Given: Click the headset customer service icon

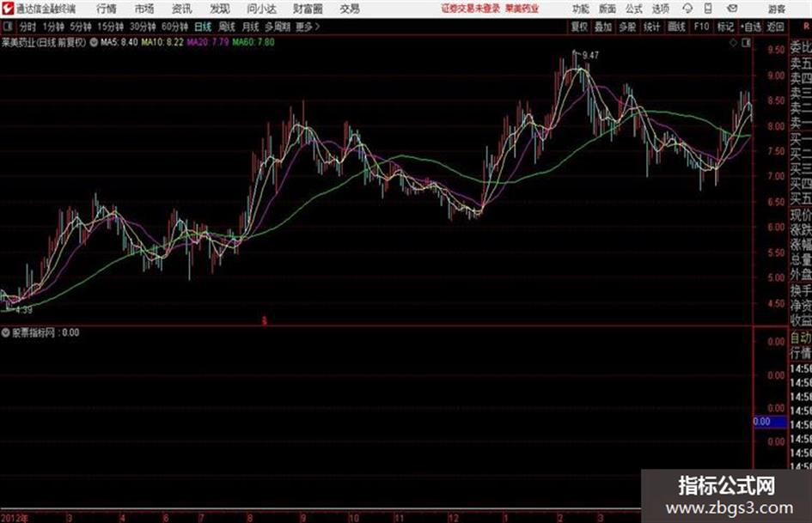Looking at the screenshot, I should point(687,9).
